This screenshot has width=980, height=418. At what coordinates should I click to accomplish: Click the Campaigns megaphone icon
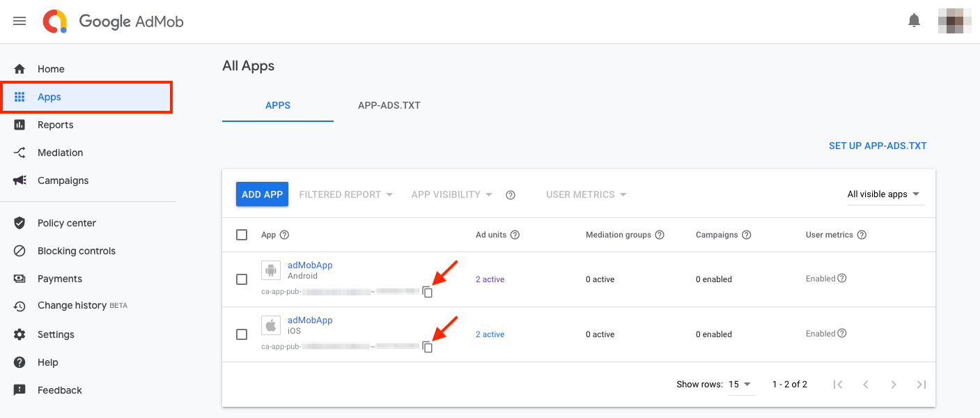point(20,180)
